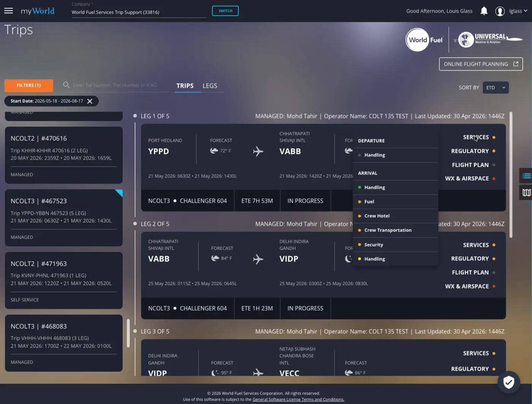
Task: Open the Company selector field
Action: [139, 12]
